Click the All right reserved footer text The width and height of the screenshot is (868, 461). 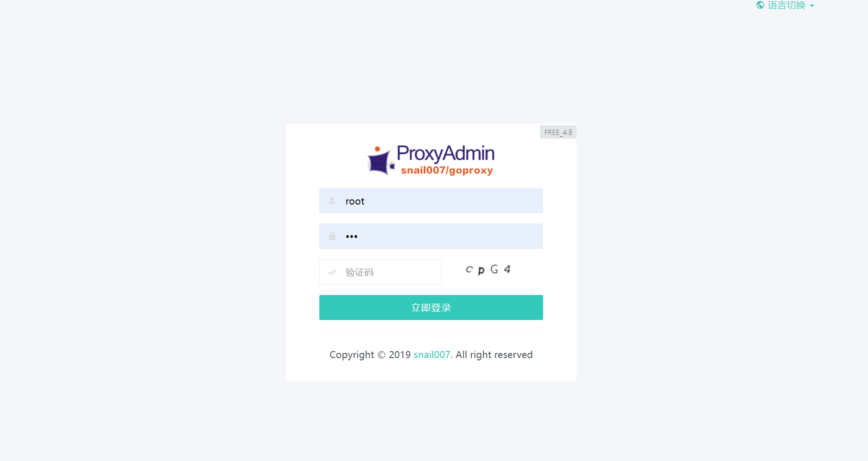pyautogui.click(x=494, y=355)
